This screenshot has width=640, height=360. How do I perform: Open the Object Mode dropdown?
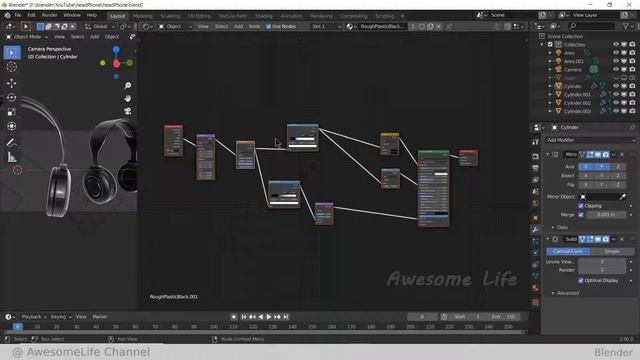pyautogui.click(x=27, y=37)
